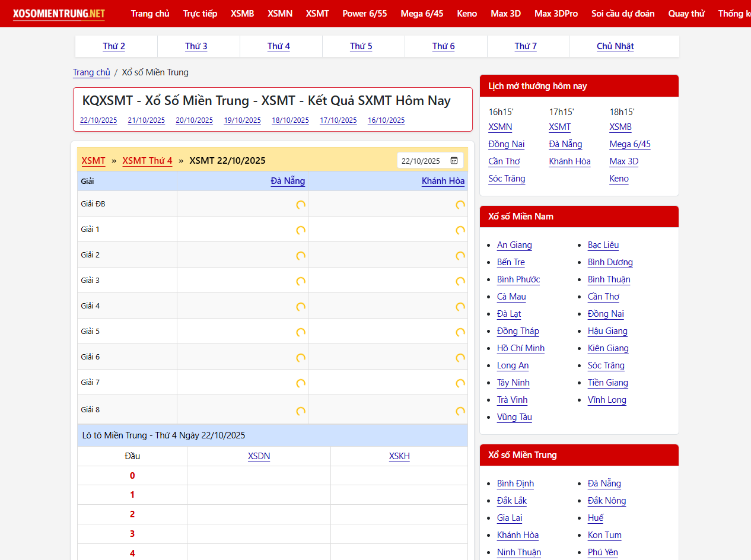This screenshot has height=560, width=751.
Task: Open the XSKH lô tô column link
Action: click(x=399, y=456)
